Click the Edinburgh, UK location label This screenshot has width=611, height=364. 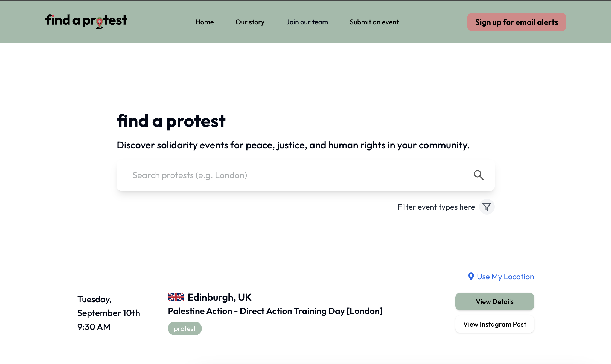coord(219,297)
